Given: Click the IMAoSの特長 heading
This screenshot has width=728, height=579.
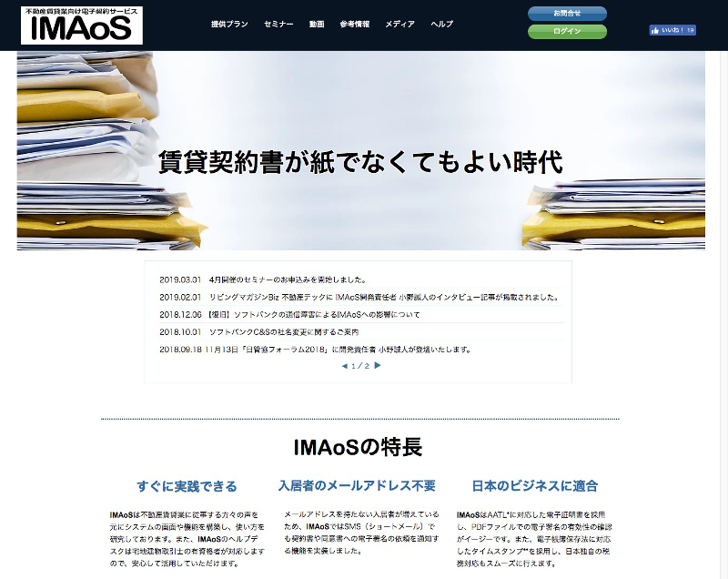Looking at the screenshot, I should [x=358, y=447].
